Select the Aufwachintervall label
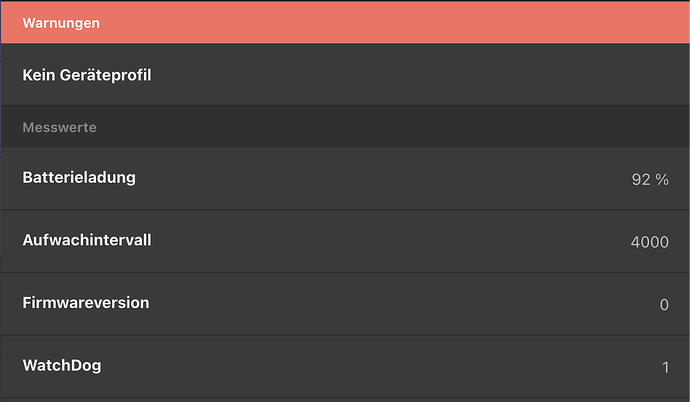The image size is (690, 402). tap(87, 241)
